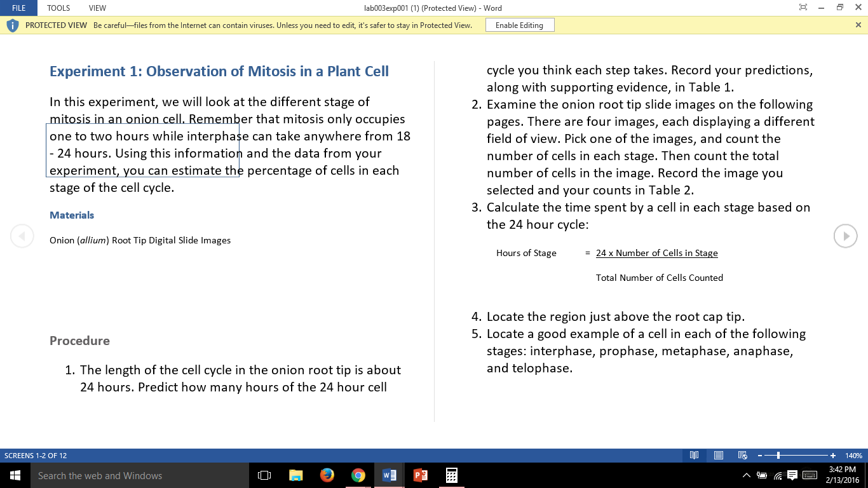Click the zoom out minus button
Screen dimensions: 868x488
(760, 456)
